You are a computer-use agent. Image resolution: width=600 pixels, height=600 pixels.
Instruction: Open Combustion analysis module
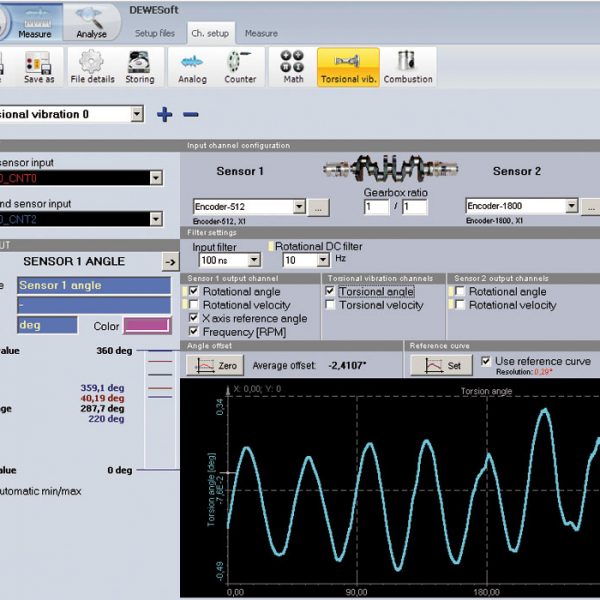pyautogui.click(x=408, y=67)
